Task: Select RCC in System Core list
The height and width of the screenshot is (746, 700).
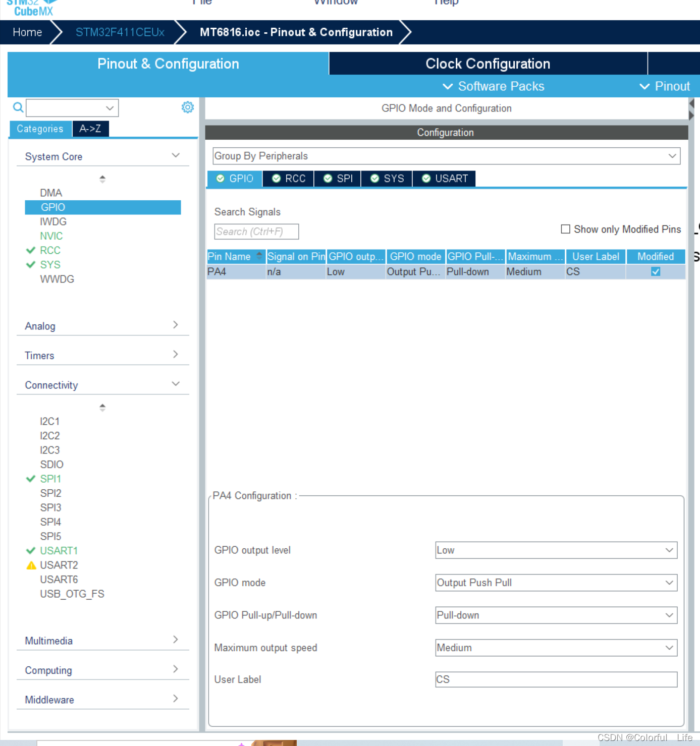Action: 50,250
